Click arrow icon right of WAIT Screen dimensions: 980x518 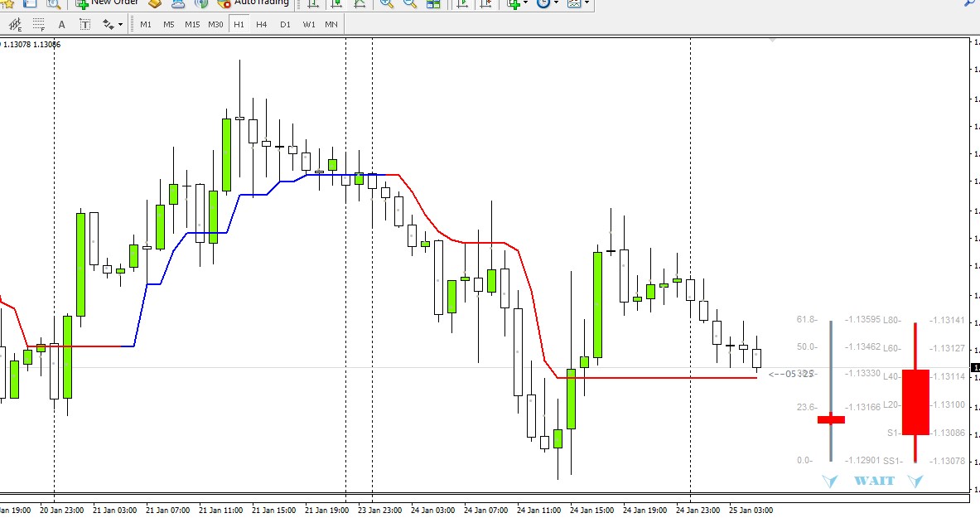point(915,481)
